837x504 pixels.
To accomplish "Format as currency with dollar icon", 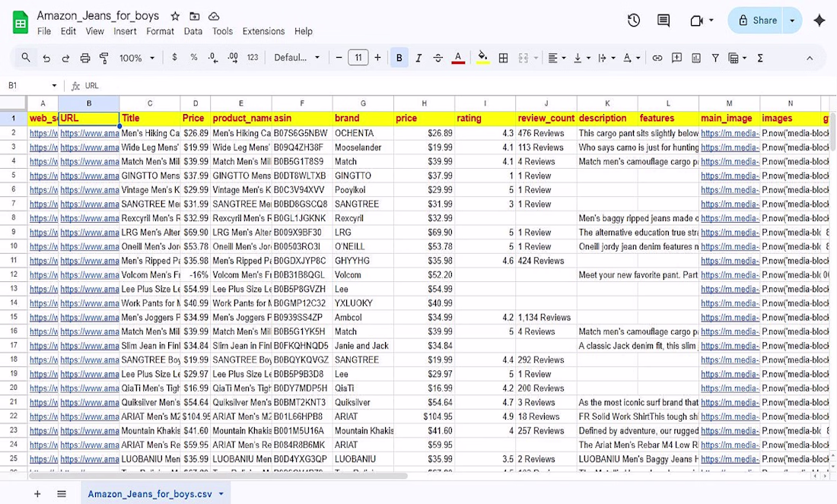I will (x=174, y=58).
